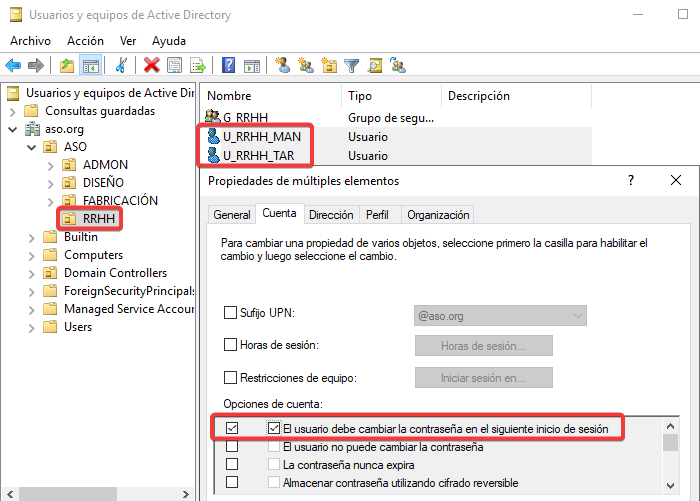Image resolution: width=700 pixels, height=501 pixels.
Task: Click the filter funnel toolbar icon
Action: [352, 66]
